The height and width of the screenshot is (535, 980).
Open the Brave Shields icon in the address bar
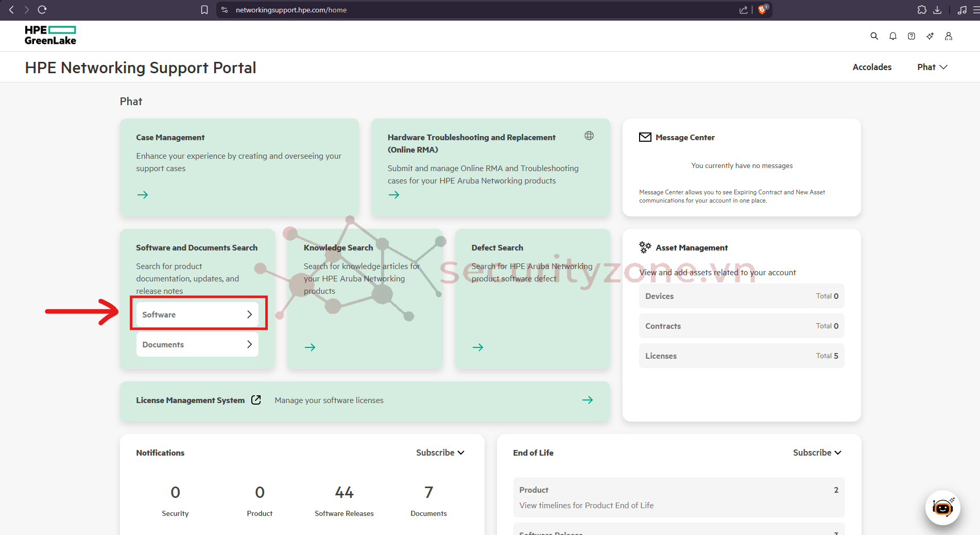[x=762, y=9]
